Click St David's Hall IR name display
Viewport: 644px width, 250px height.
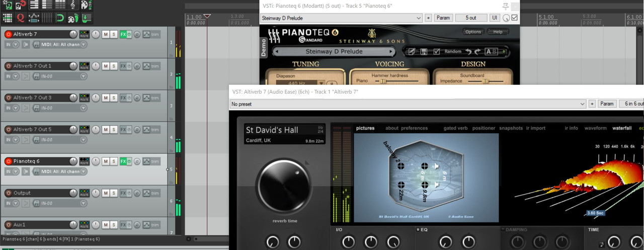tap(285, 134)
